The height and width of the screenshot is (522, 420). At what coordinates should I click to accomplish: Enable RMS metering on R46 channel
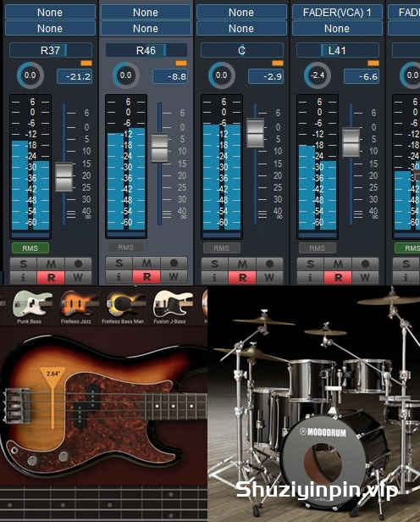[126, 247]
